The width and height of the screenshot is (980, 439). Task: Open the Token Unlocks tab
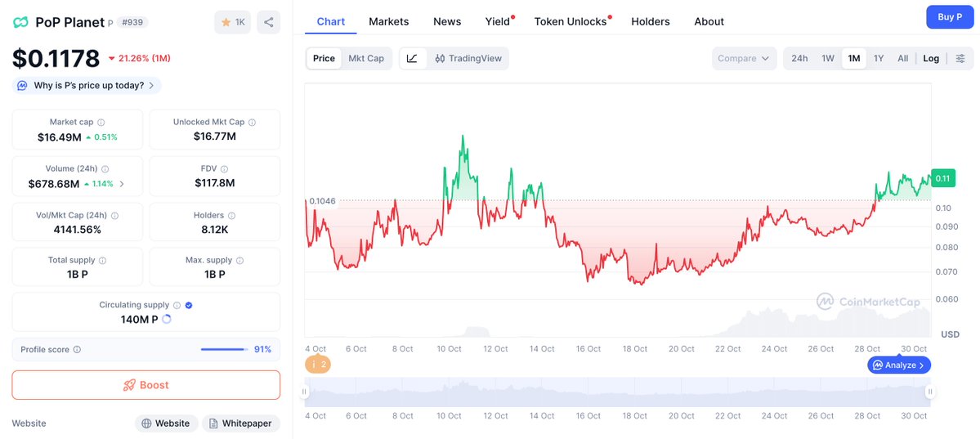coord(571,21)
